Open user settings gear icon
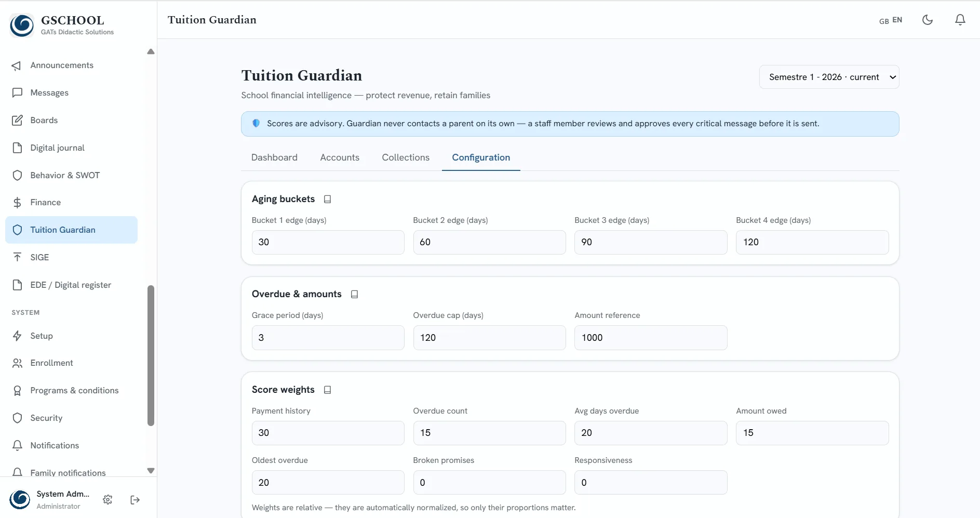980x518 pixels. click(108, 500)
